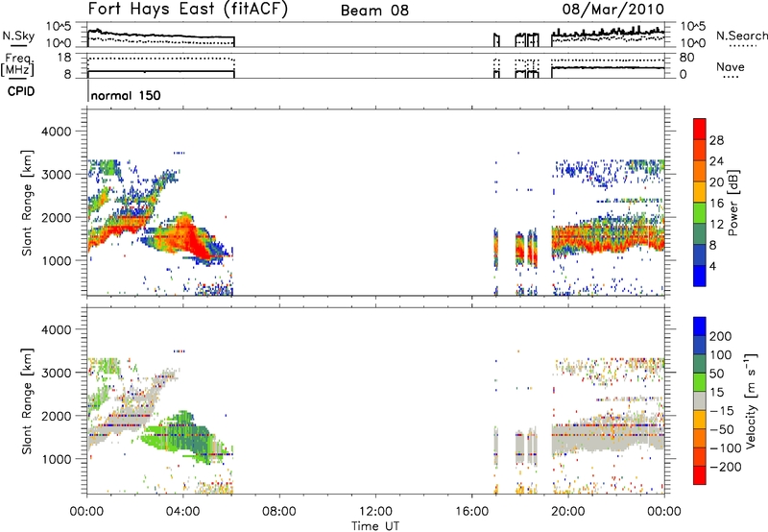This screenshot has height=532, width=768.
Task: Click the red bottom of Velocity colorbar
Action: (700, 475)
